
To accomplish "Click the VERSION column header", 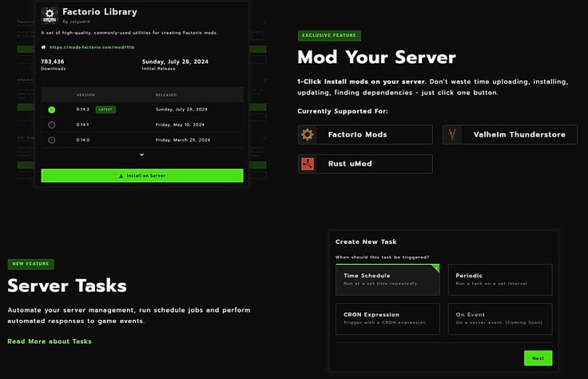I will pyautogui.click(x=85, y=95).
